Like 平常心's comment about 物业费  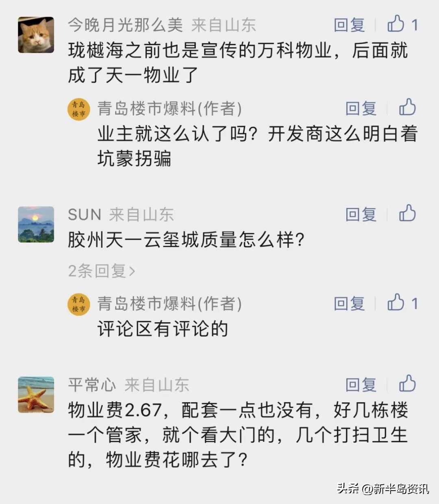407,384
